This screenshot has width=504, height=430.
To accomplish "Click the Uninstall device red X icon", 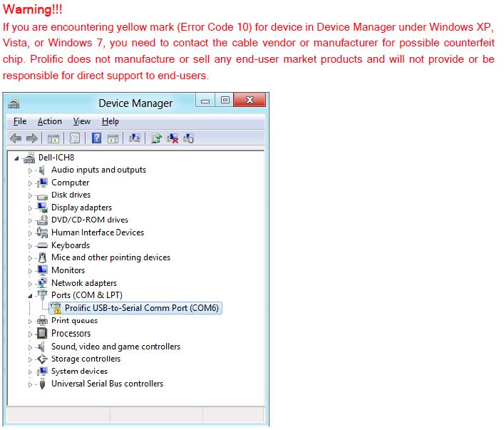I will (173, 138).
